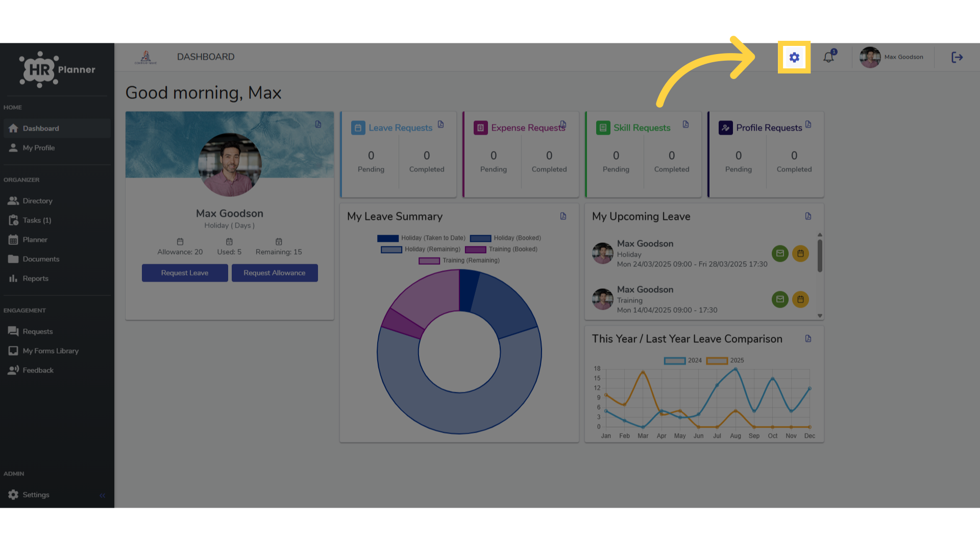Click Request Leave button

pos(185,273)
